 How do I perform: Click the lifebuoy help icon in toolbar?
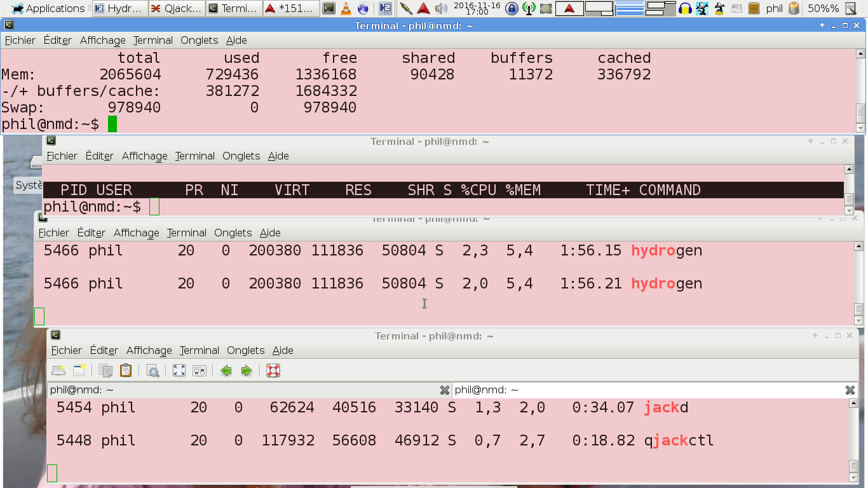[273, 370]
